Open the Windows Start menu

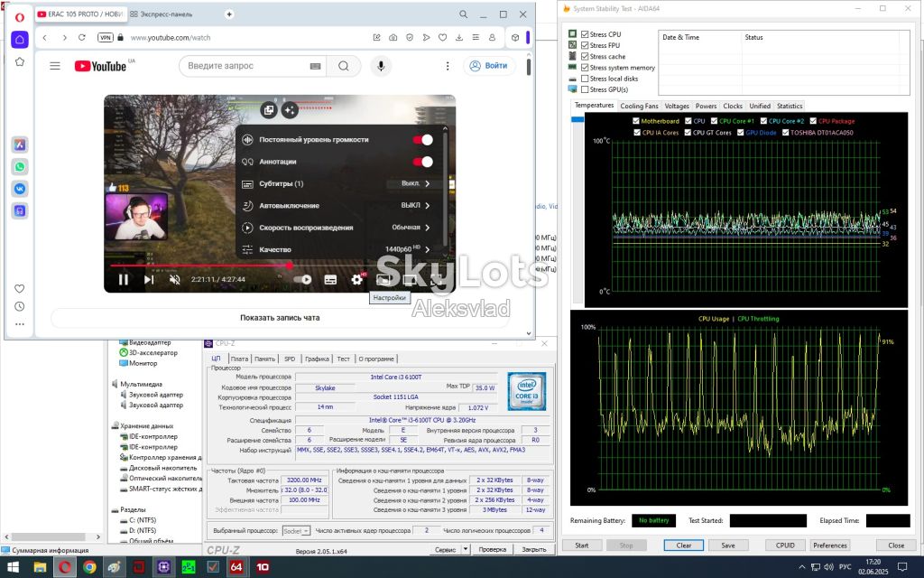pyautogui.click(x=13, y=567)
